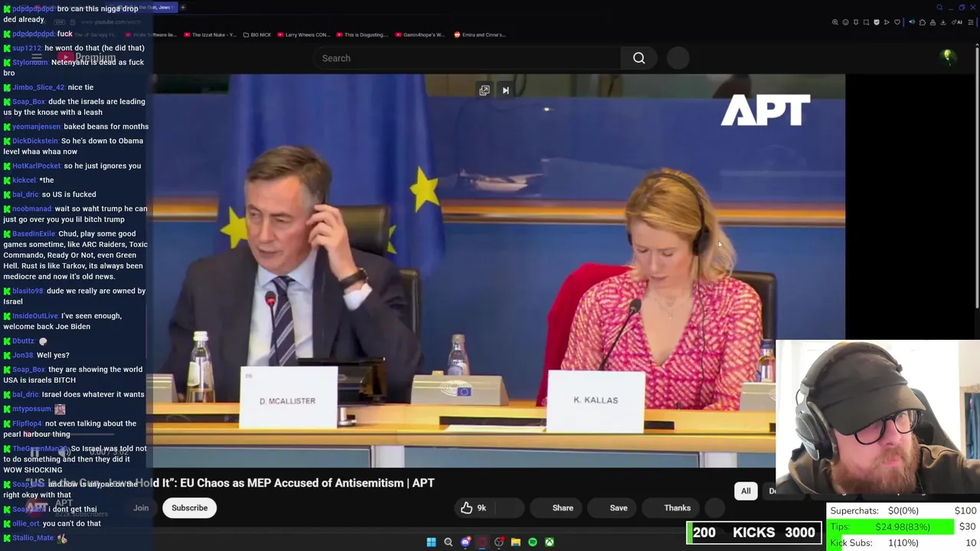Image resolution: width=980 pixels, height=551 pixels.
Task: Open the BIG NICK bookmarks folder
Action: 256,34
